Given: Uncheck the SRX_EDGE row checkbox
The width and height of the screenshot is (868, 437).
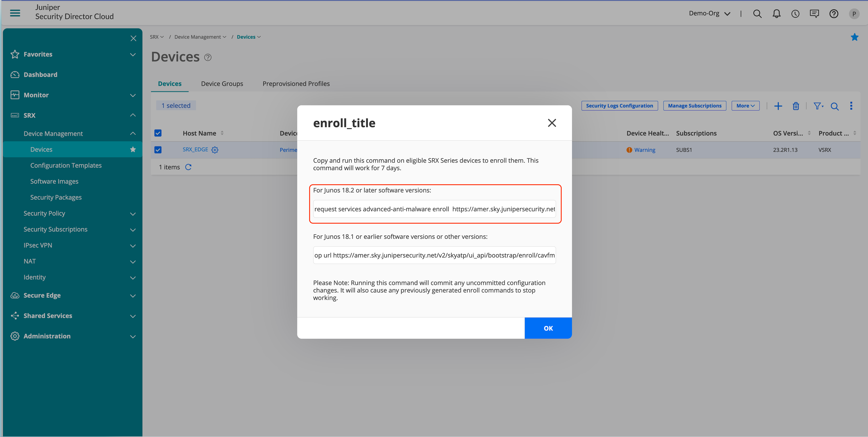Looking at the screenshot, I should pos(158,150).
